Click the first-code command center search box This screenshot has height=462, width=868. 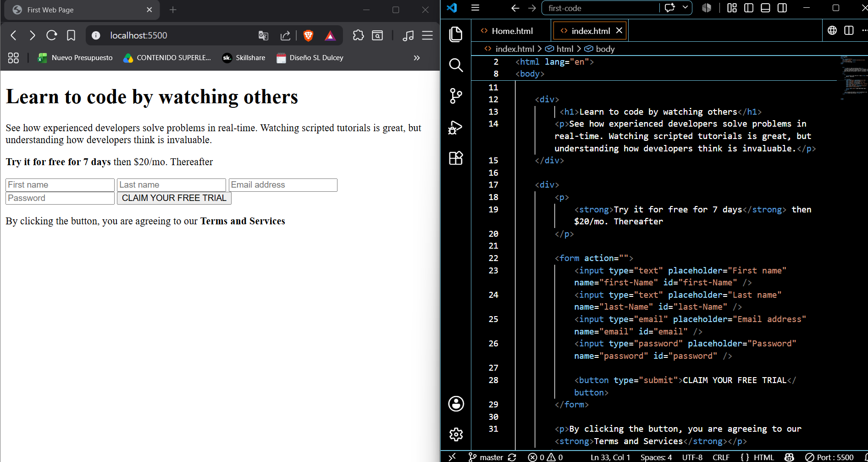(601, 8)
